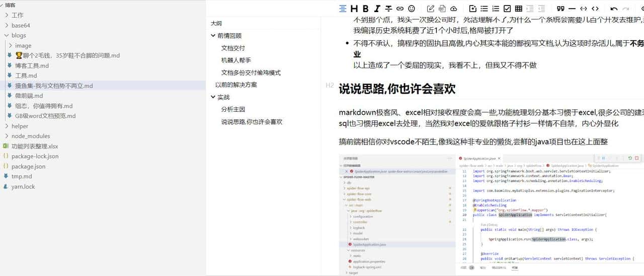Open the yarn.lock file
The width and height of the screenshot is (644, 276).
pyautogui.click(x=23, y=186)
